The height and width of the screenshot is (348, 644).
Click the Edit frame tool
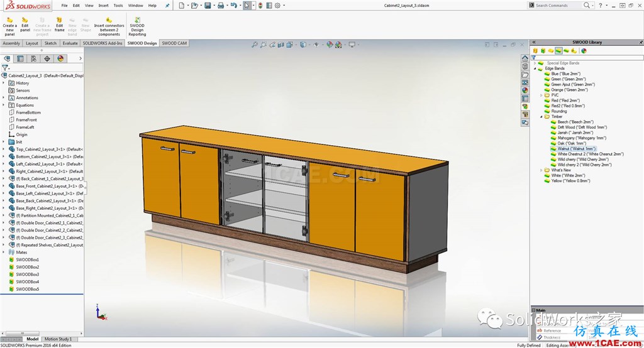click(x=60, y=24)
